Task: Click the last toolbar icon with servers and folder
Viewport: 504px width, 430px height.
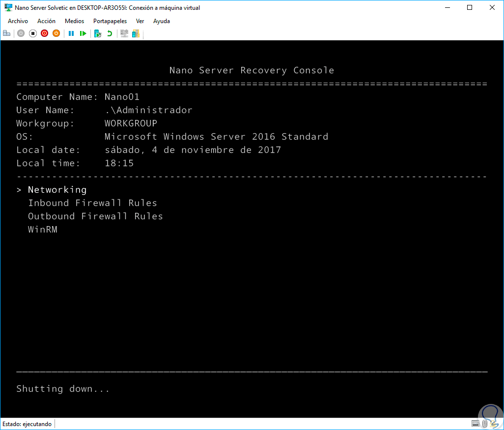Action: 136,33
